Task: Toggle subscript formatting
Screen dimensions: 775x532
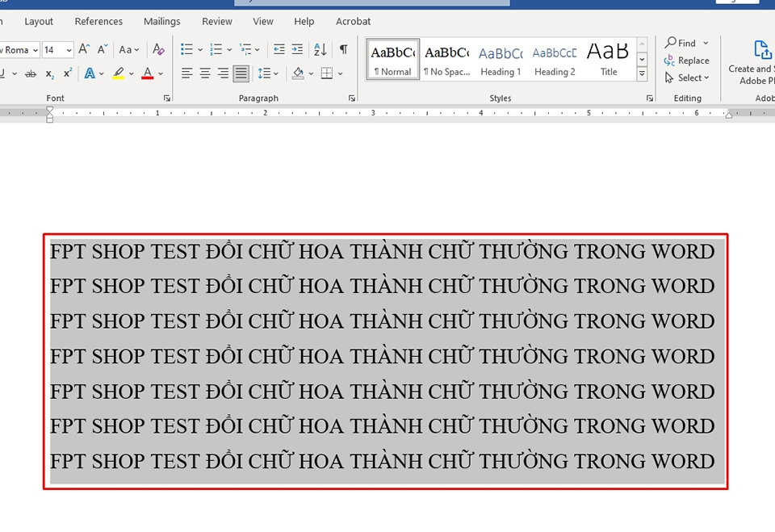Action: pyautogui.click(x=49, y=73)
